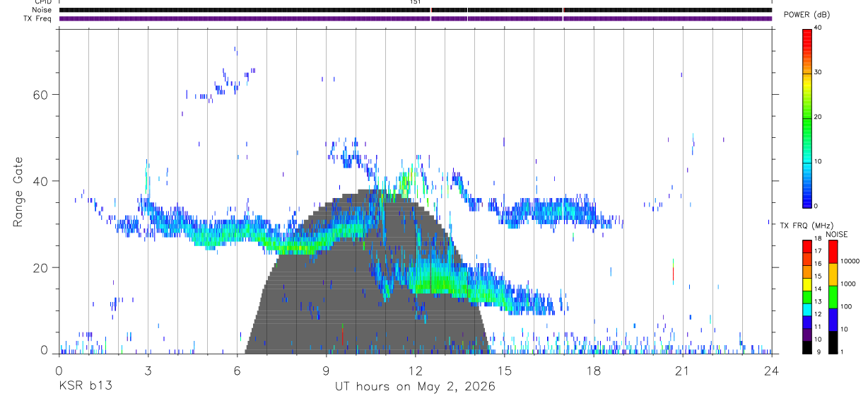Click the TX FRQ (MHz) color scale
The image size is (868, 401).
click(807, 296)
